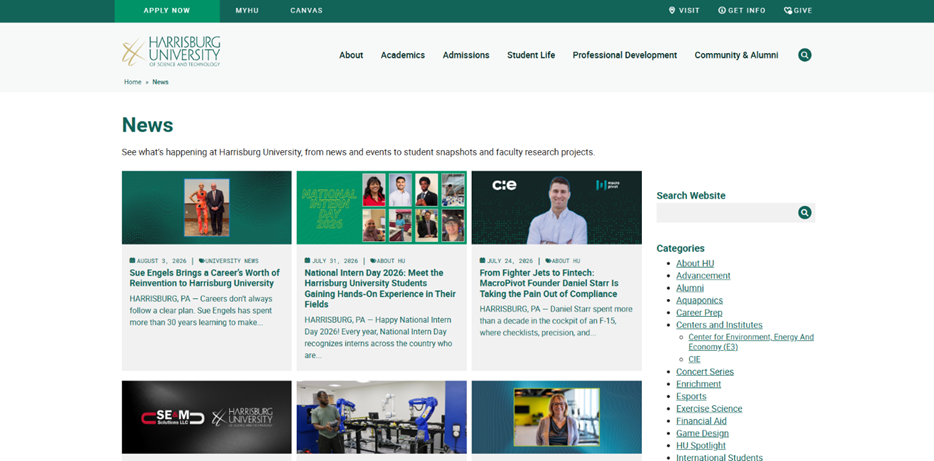This screenshot has height=461, width=934.
Task: Select the CIE subcategory
Action: [694, 359]
